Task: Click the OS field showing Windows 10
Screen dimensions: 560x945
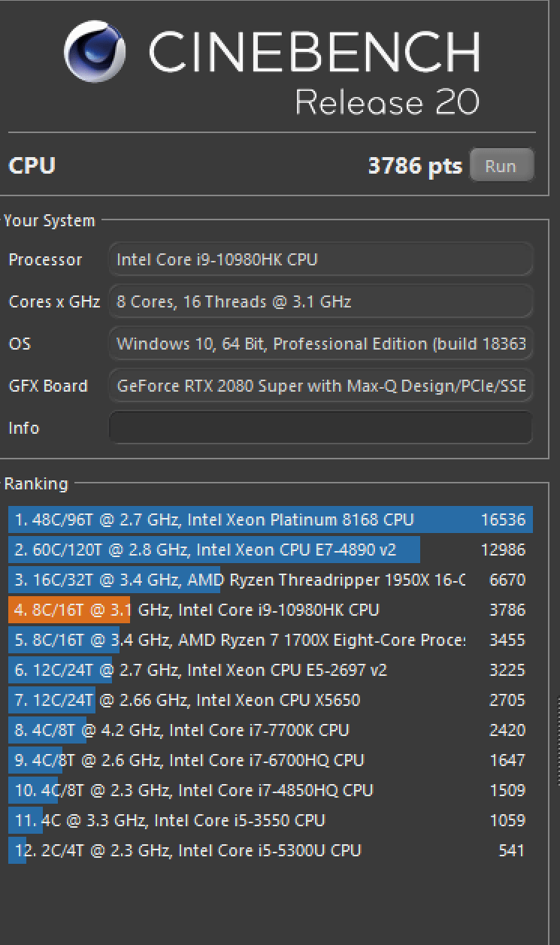Action: point(321,344)
